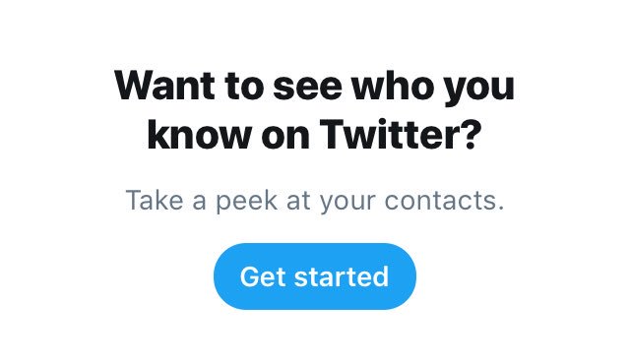Screen dimensions: 630x364
Task: Tap the 'Get' text on the blue button
Action: tap(263, 276)
